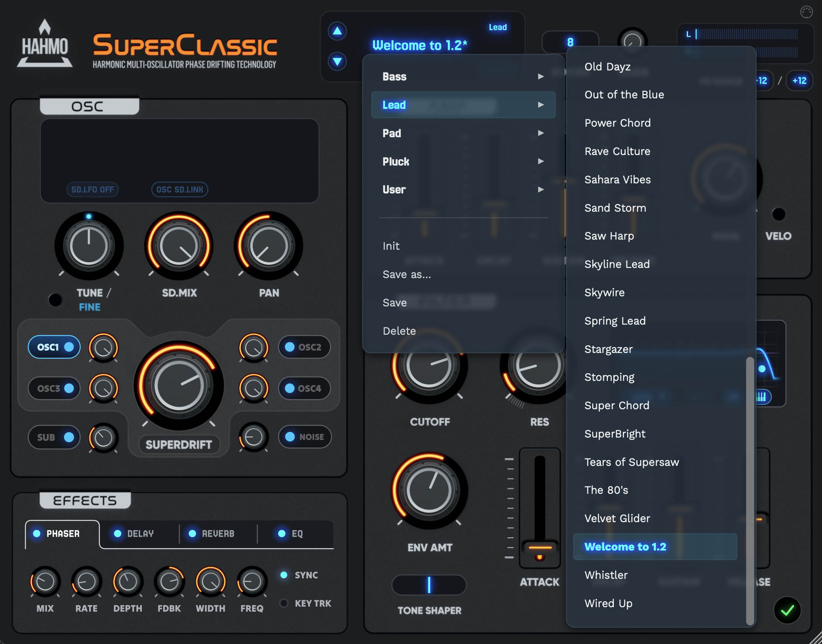Click the phaser MIX knob
This screenshot has height=644, width=822.
click(45, 582)
